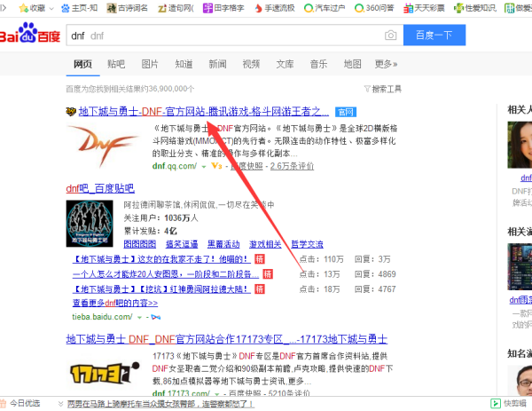This screenshot has height=411, width=532.
Task: Open the 黑幕活动 category link
Action: [223, 244]
